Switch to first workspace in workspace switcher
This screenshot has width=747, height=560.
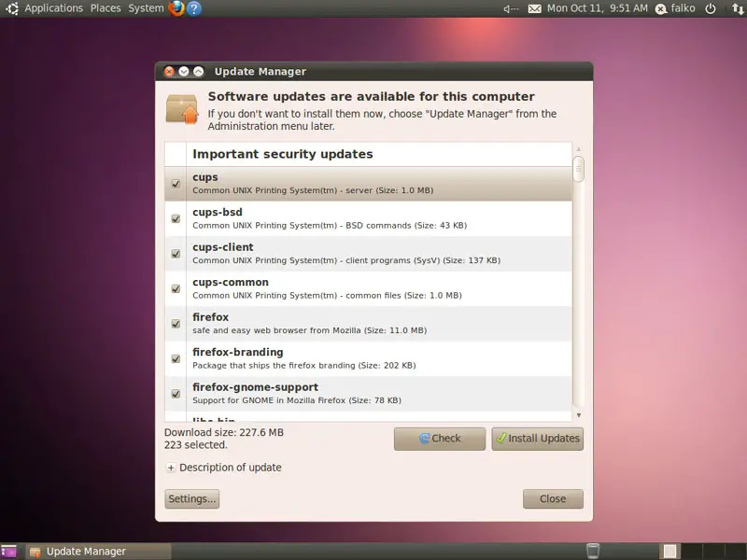point(669,552)
